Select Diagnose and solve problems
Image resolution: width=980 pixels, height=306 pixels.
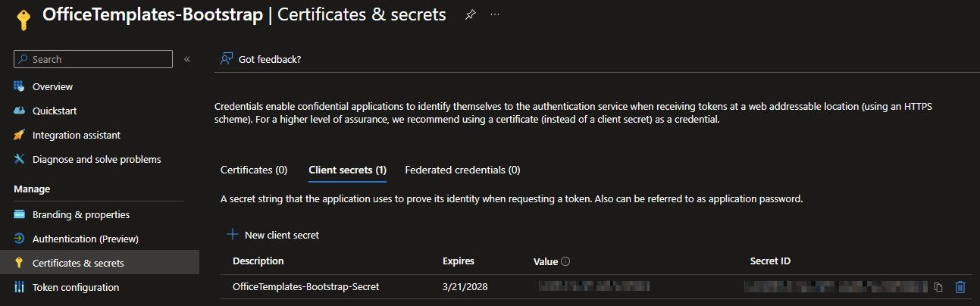point(96,159)
